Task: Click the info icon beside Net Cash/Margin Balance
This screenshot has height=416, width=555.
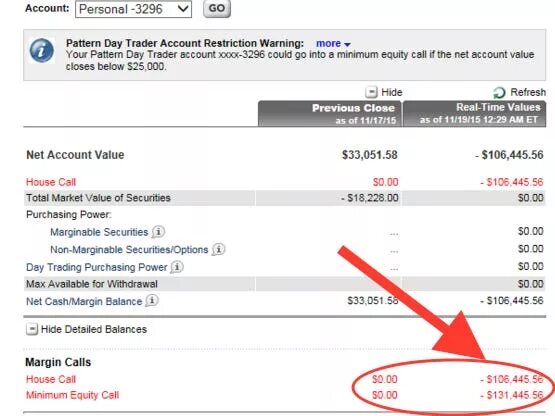Action: pos(152,301)
